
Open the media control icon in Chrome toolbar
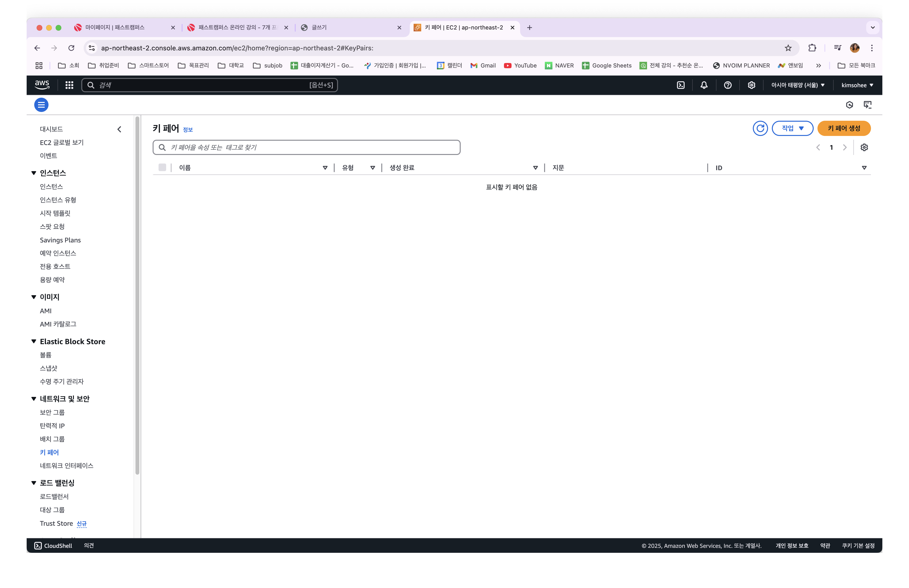pos(838,48)
